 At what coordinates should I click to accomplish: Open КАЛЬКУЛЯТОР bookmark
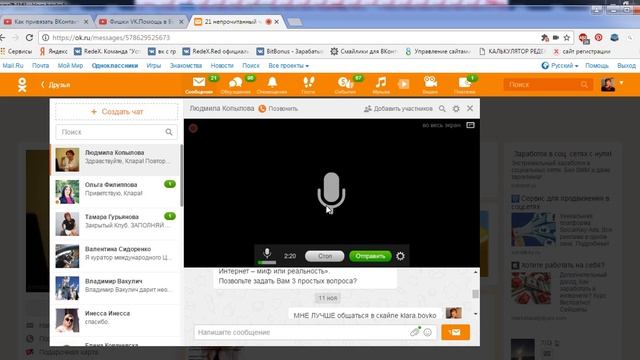(511, 51)
